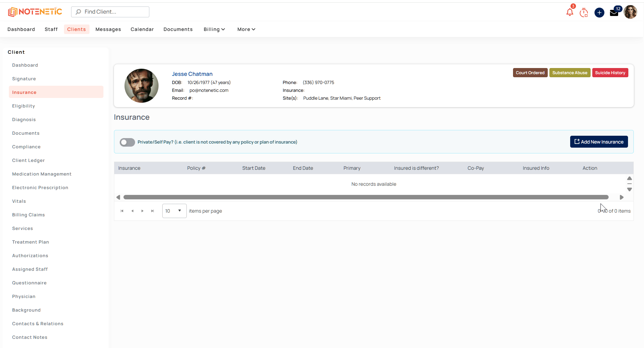
Task: Click the Court Ordered tag
Action: tap(530, 73)
